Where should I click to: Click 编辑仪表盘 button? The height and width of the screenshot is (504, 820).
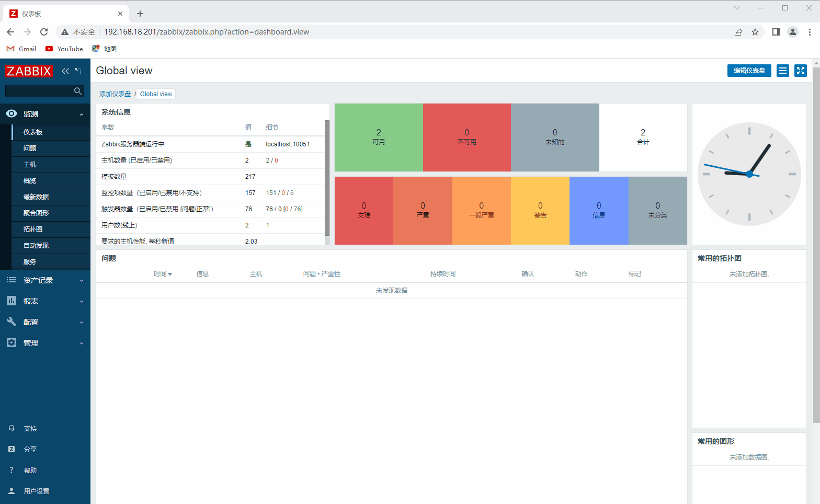(x=749, y=71)
